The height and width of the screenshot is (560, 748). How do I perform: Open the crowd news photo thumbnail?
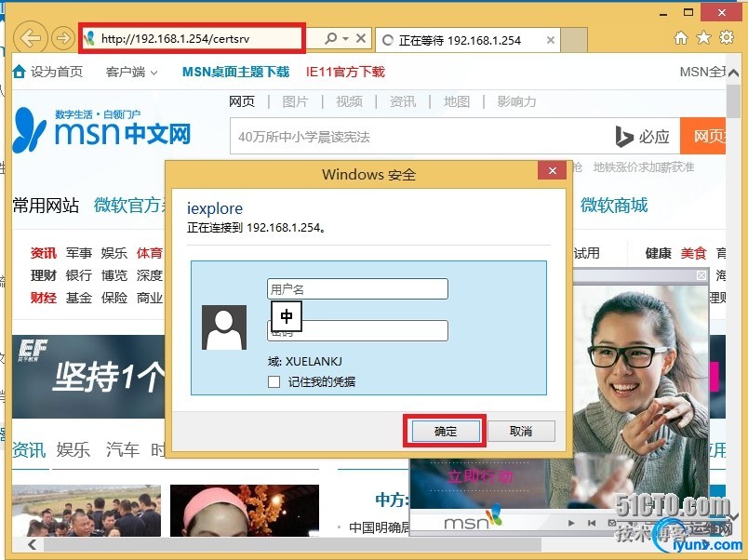87,511
